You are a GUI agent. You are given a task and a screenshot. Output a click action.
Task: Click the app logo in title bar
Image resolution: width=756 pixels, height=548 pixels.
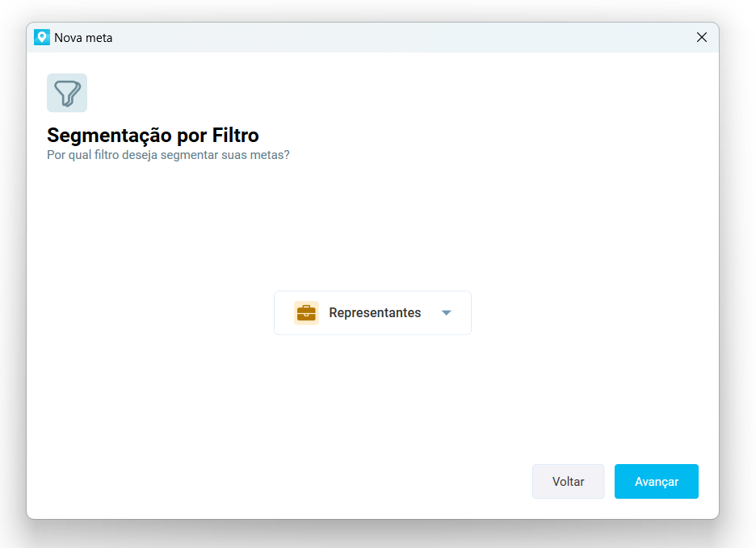[x=42, y=37]
